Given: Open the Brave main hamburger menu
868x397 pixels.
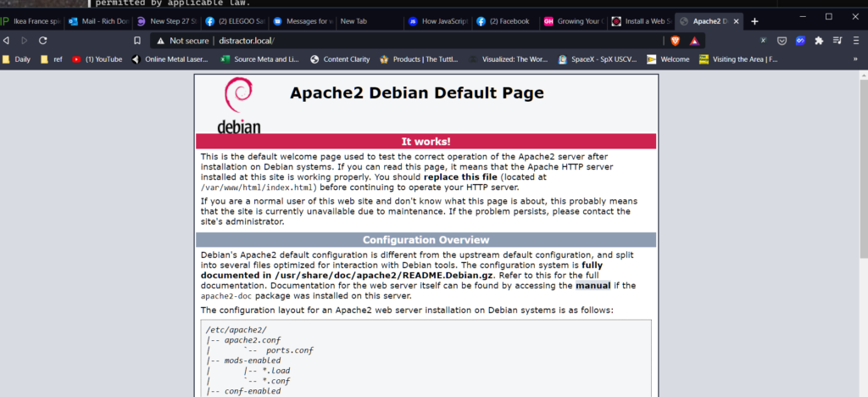Looking at the screenshot, I should point(854,41).
